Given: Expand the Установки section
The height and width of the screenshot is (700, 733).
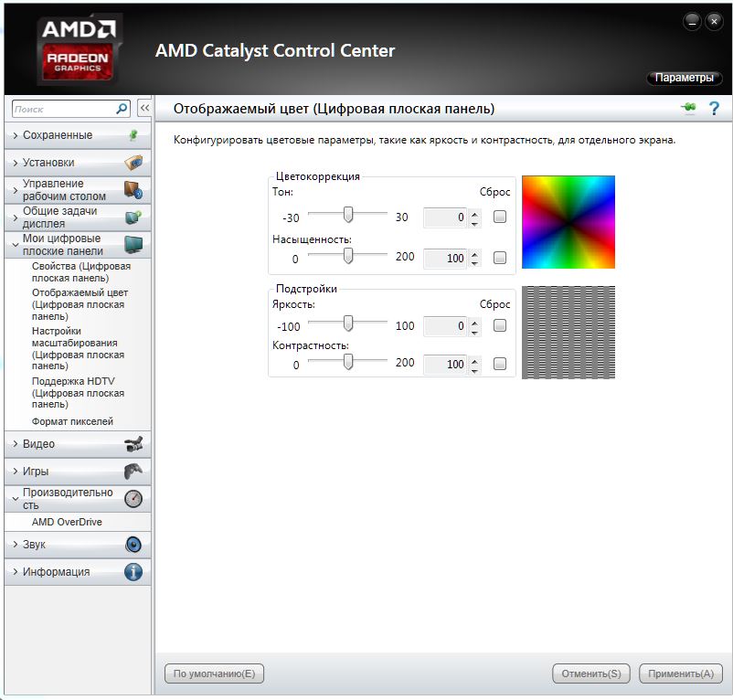Looking at the screenshot, I should pos(16,163).
